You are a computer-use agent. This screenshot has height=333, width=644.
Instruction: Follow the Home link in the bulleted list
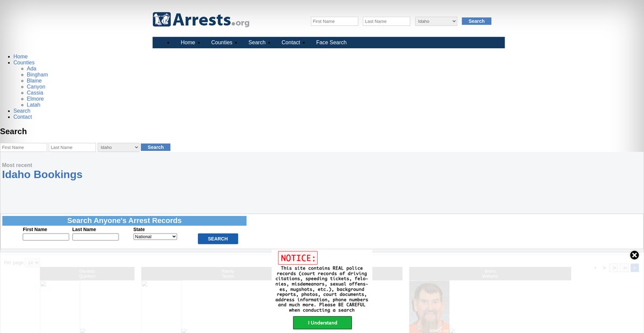[20, 56]
